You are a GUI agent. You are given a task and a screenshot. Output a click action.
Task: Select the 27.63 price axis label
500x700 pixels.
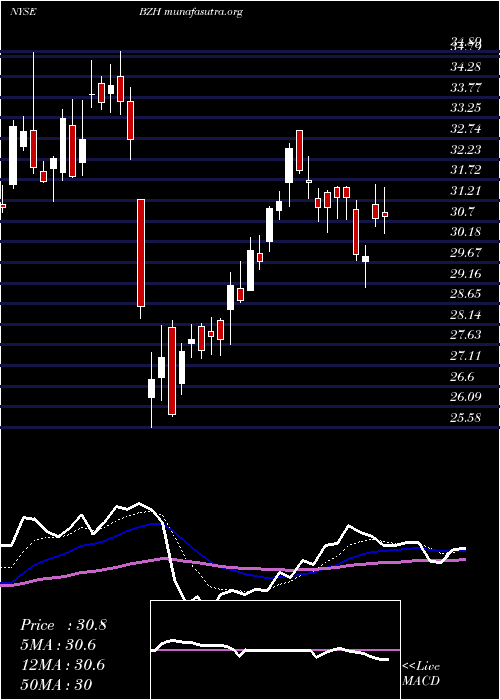click(x=466, y=335)
